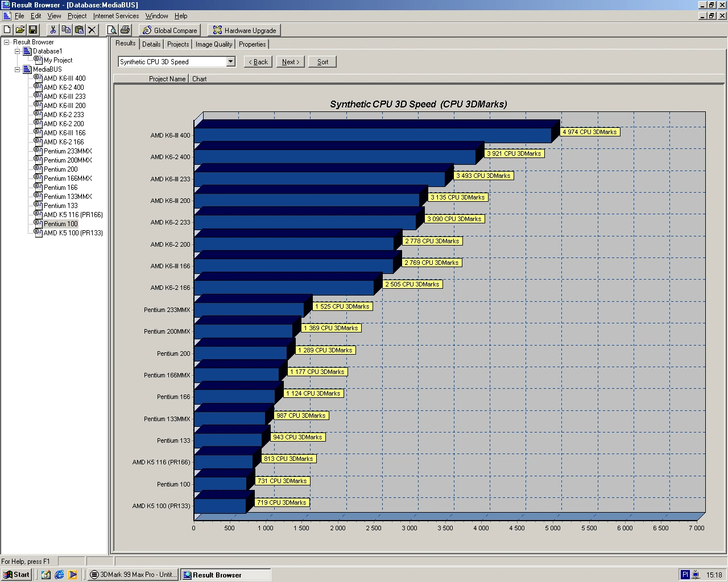Screen dimensions: 728x582
Task: Open Print Preview from the toolbar
Action: click(x=112, y=30)
